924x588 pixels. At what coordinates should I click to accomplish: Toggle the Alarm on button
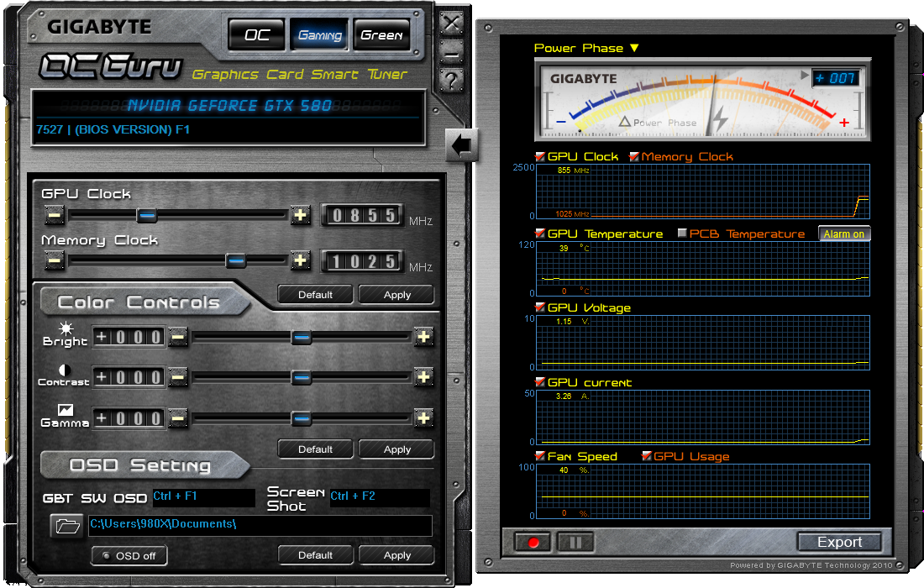tap(844, 234)
